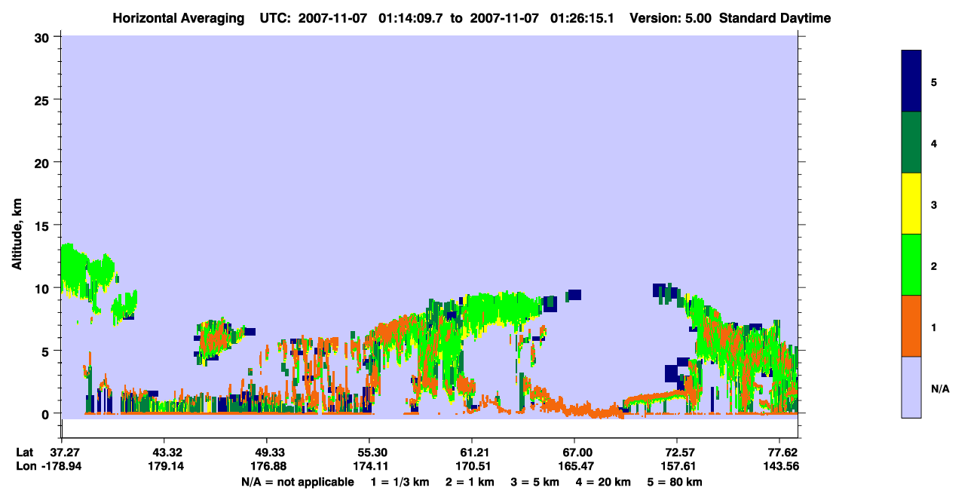The width and height of the screenshot is (980, 503).
Task: Click longitude value 170.51
Action: coord(472,466)
